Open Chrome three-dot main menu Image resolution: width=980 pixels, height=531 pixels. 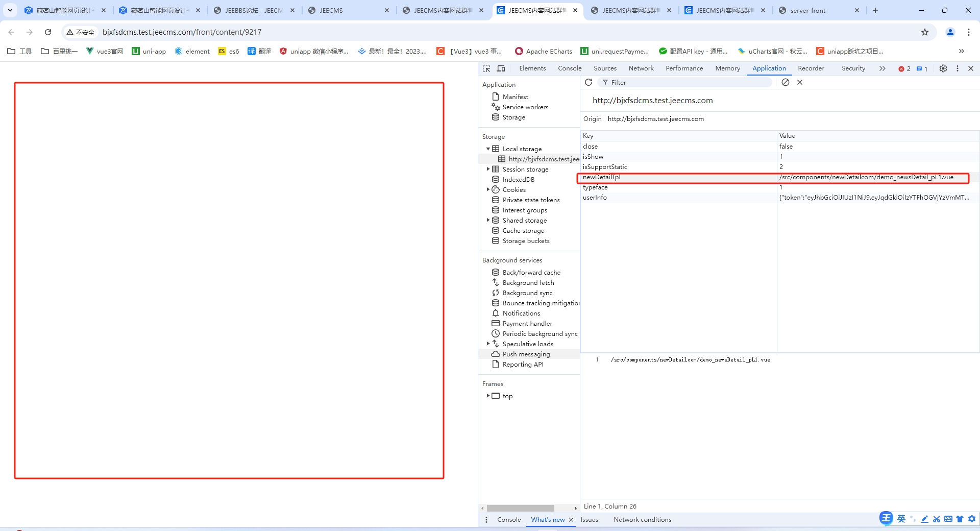point(969,32)
